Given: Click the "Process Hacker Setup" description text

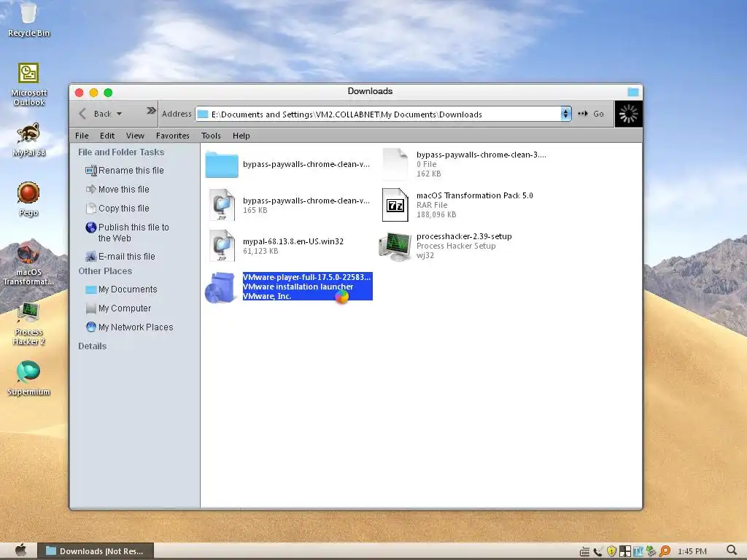Looking at the screenshot, I should 456,246.
